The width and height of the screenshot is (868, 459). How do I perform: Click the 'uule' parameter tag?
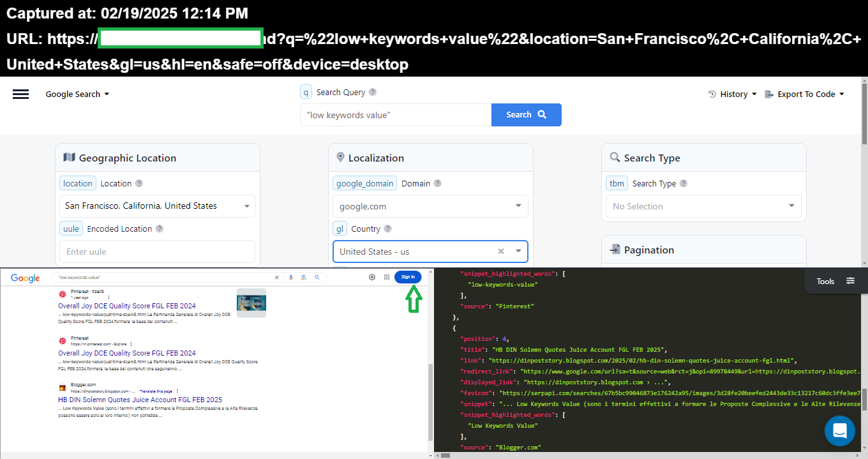point(71,229)
